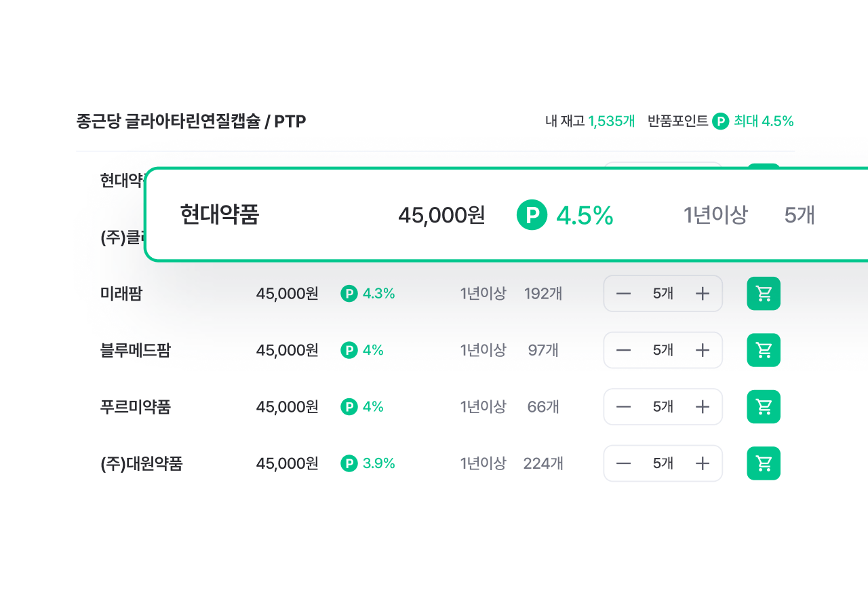Image resolution: width=868 pixels, height=597 pixels.
Task: Increase quantity for 미래팜 with the plus button
Action: point(702,293)
